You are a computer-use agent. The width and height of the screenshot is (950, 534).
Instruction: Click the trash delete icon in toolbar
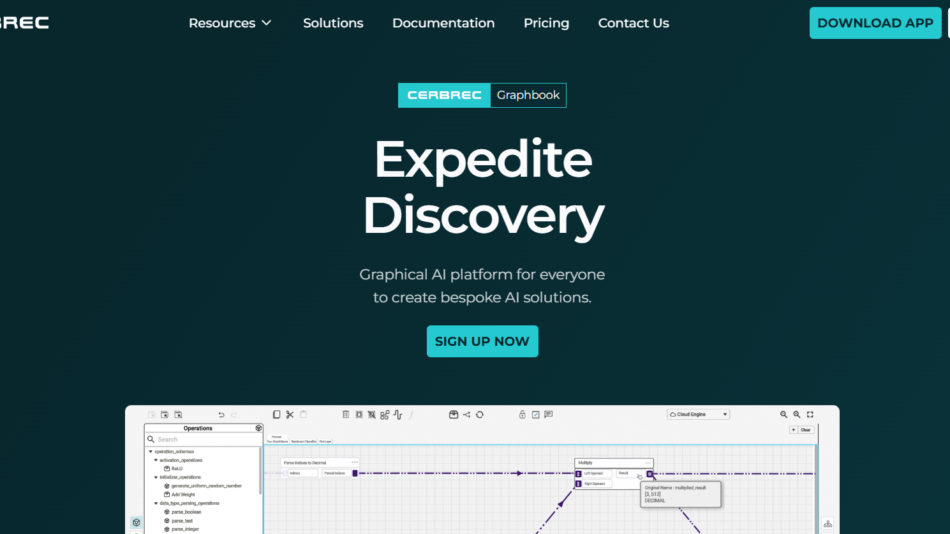[x=346, y=414]
